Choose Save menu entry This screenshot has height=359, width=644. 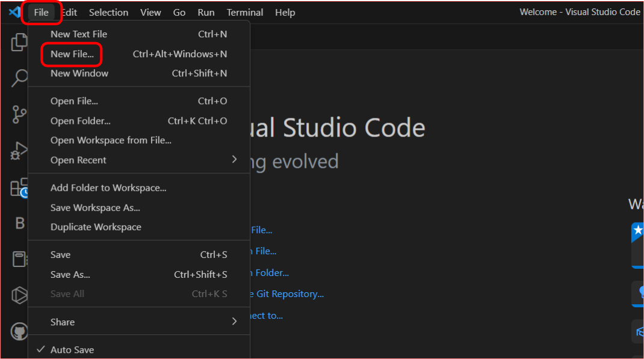[139, 254]
